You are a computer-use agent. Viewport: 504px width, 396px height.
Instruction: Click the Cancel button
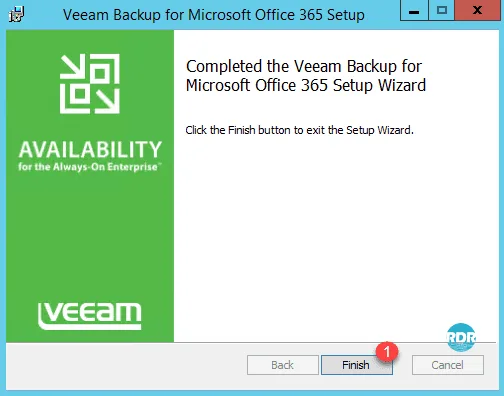click(x=447, y=365)
